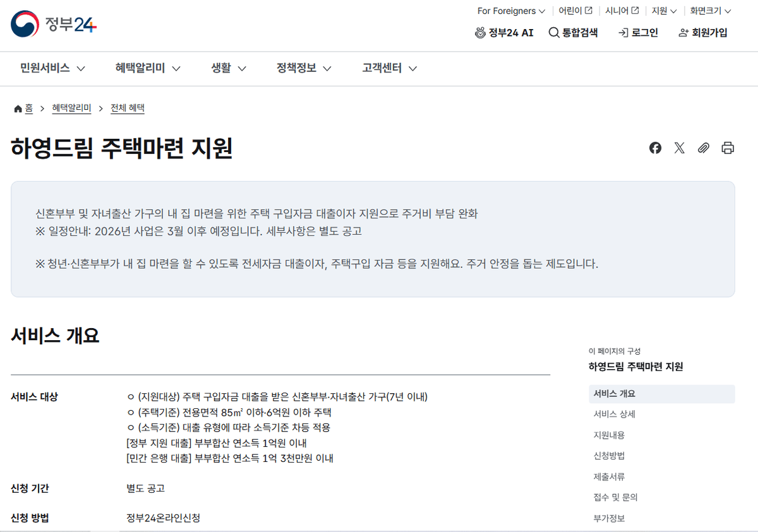This screenshot has height=532, width=758.
Task: Copy the page link via the paperclip icon
Action: click(x=704, y=148)
